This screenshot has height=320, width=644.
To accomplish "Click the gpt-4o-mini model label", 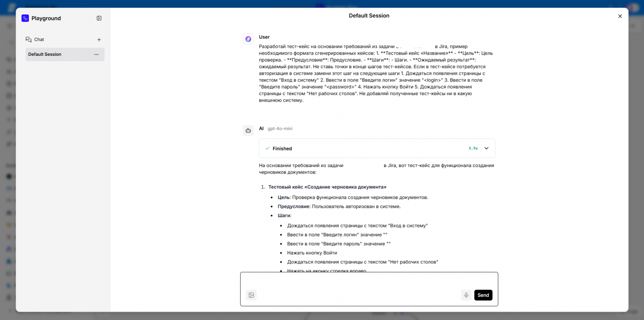I will 280,129.
